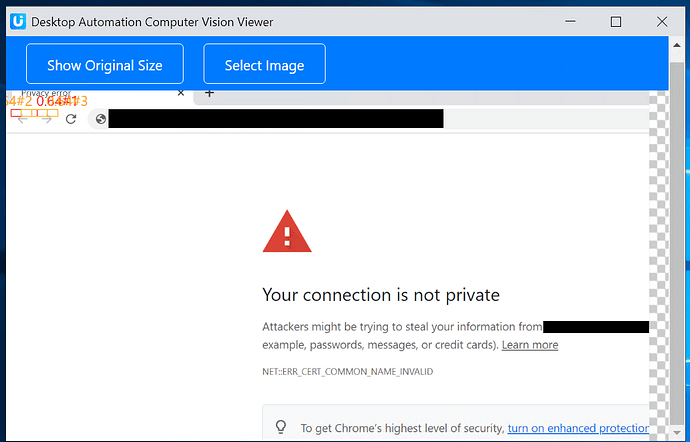Click the vertical scrollbar down arrow

tap(677, 433)
